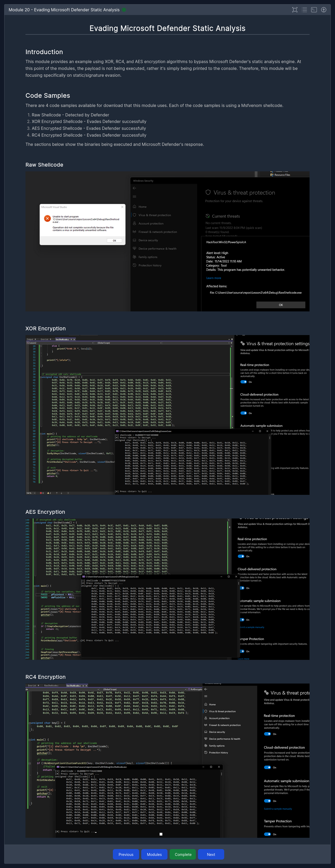Click the back arrow in RC4 Windows Security
335x868 pixels.
[x=206, y=689]
